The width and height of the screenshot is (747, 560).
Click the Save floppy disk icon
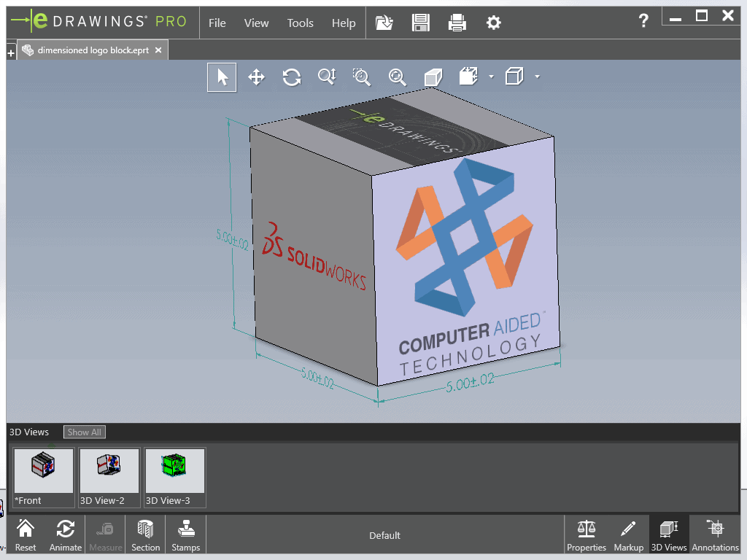[x=421, y=23]
